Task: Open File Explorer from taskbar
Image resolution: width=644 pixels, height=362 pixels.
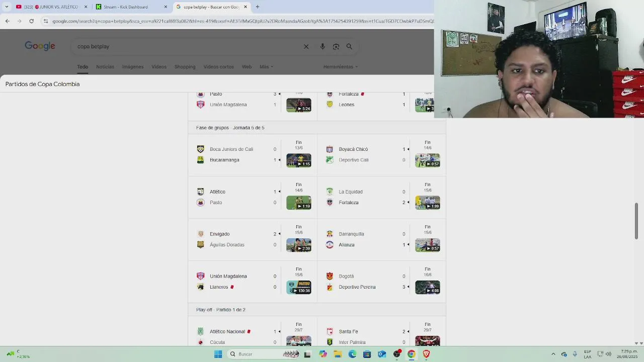Action: click(338, 354)
